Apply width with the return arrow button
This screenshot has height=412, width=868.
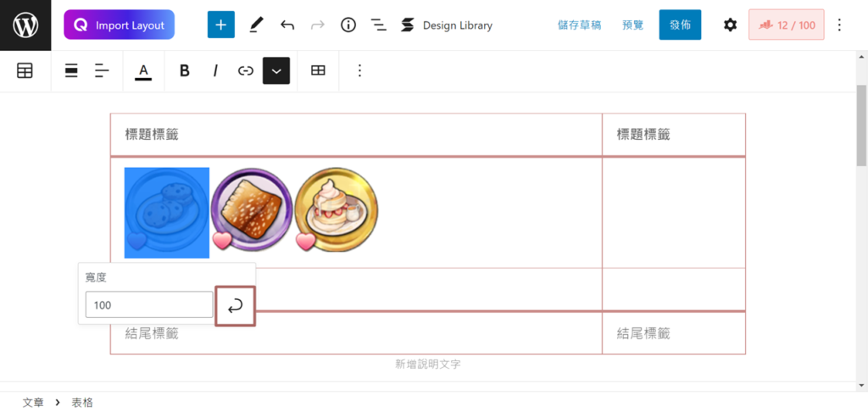[236, 306]
